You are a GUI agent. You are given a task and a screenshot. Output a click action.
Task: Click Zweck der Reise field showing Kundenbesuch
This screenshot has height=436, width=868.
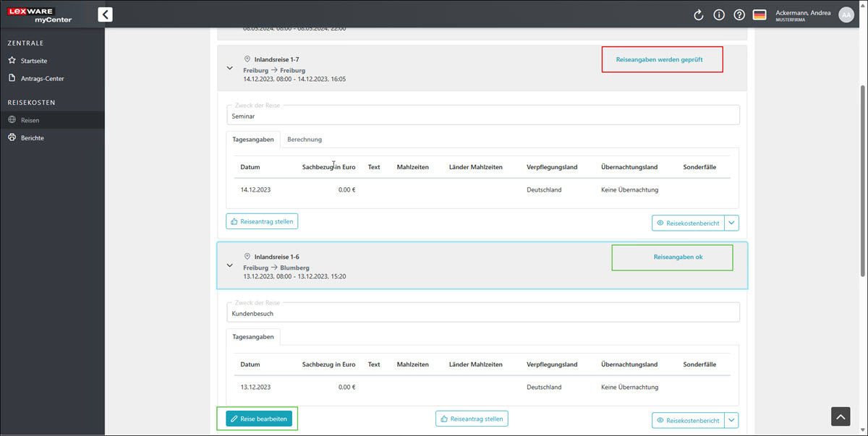[485, 314]
